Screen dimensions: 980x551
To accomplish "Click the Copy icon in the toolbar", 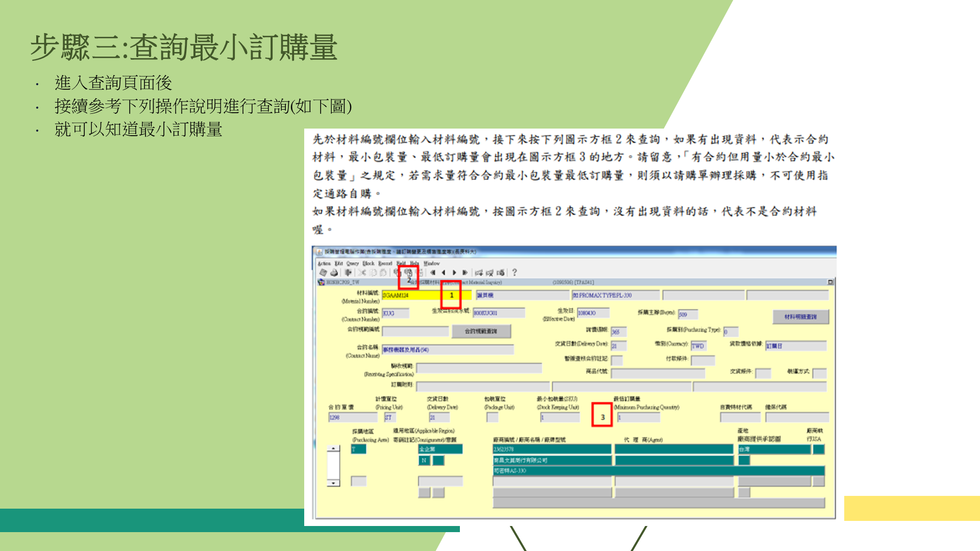I will click(373, 272).
